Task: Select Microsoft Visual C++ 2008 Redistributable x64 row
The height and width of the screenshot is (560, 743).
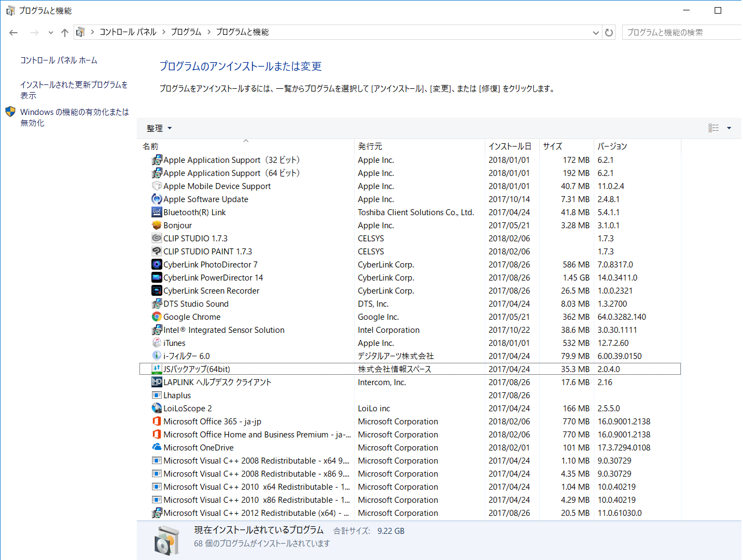Action: point(410,461)
